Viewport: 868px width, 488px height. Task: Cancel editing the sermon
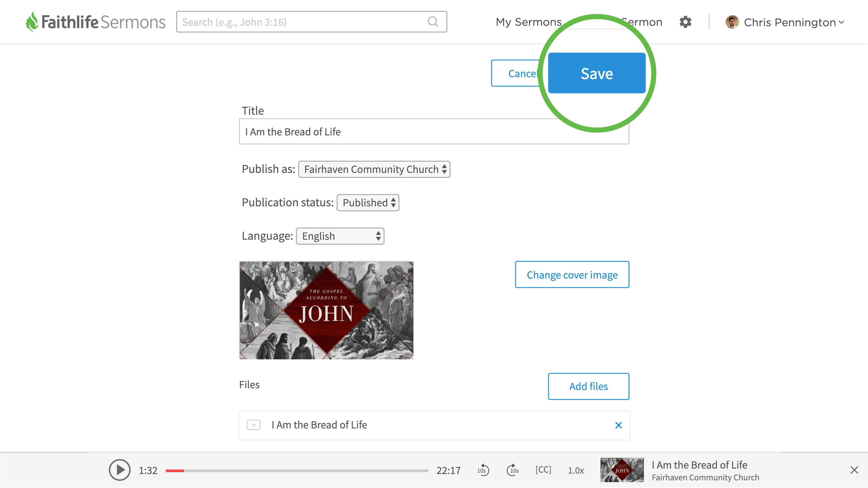pos(516,73)
